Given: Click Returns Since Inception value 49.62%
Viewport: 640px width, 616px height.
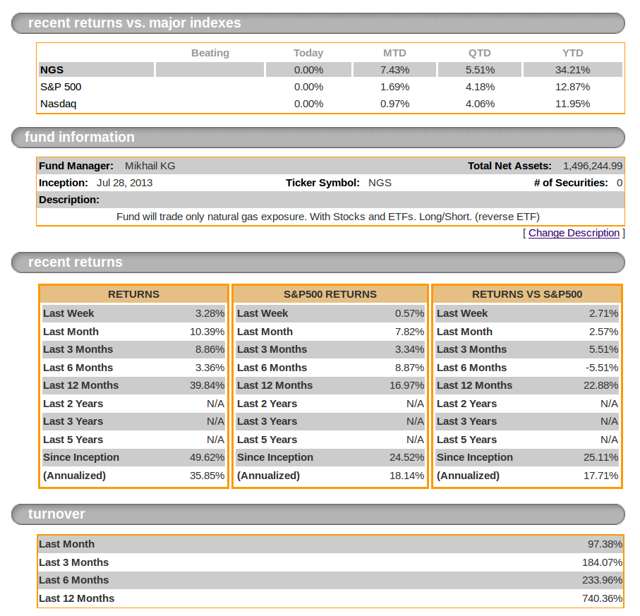Looking at the screenshot, I should pos(207,458).
